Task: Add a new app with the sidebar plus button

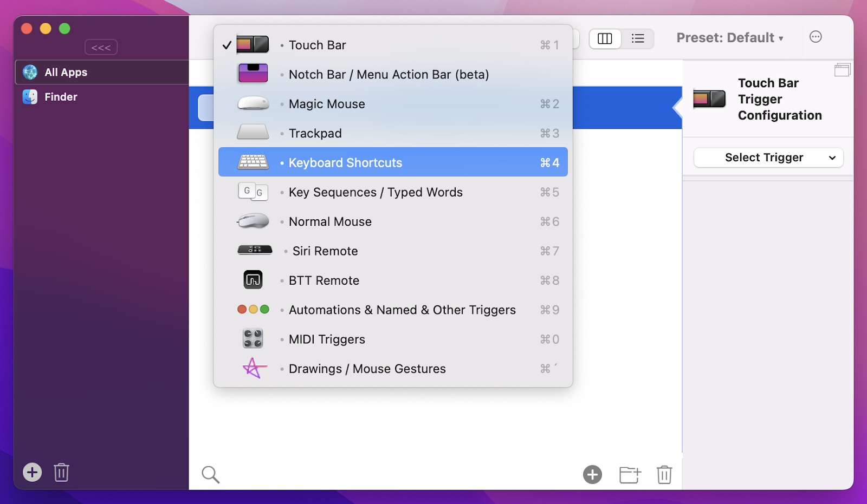Action: click(32, 472)
